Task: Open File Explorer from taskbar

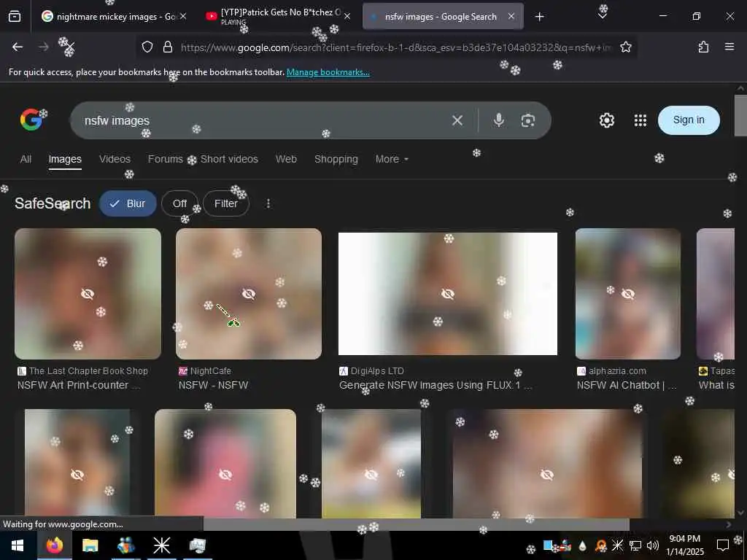Action: [x=90, y=545]
